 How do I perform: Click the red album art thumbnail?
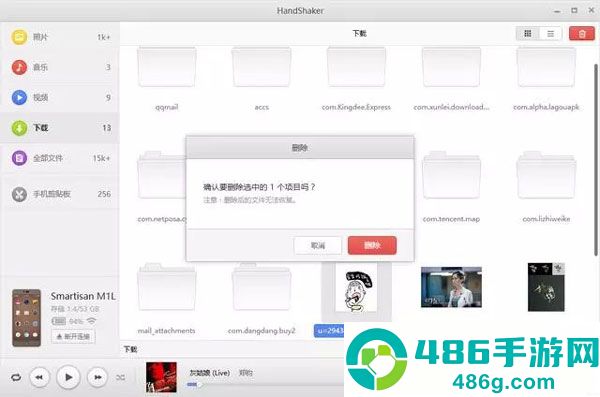pos(161,377)
